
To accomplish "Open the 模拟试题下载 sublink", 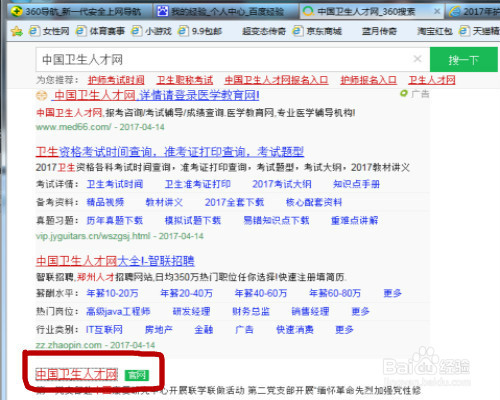I will tap(193, 220).
